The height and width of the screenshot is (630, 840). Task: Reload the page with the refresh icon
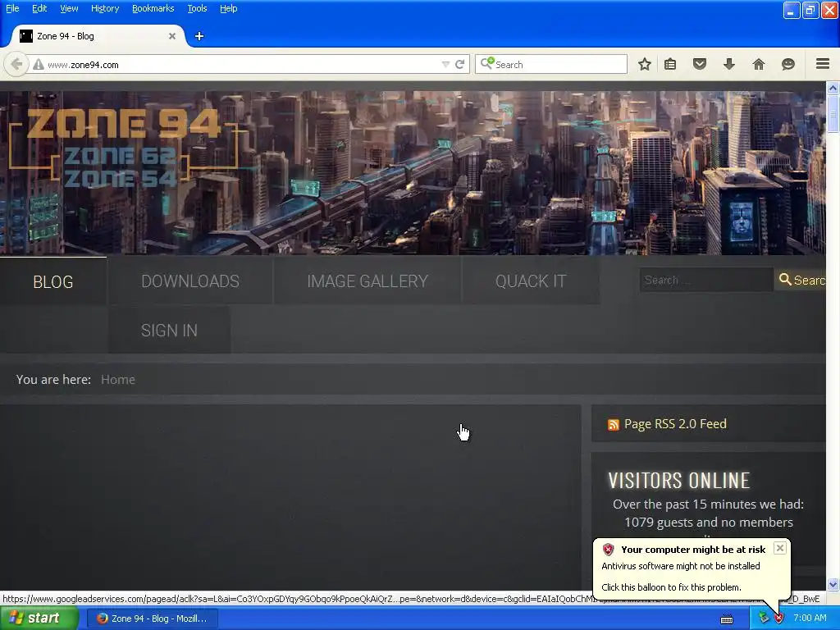tap(459, 64)
